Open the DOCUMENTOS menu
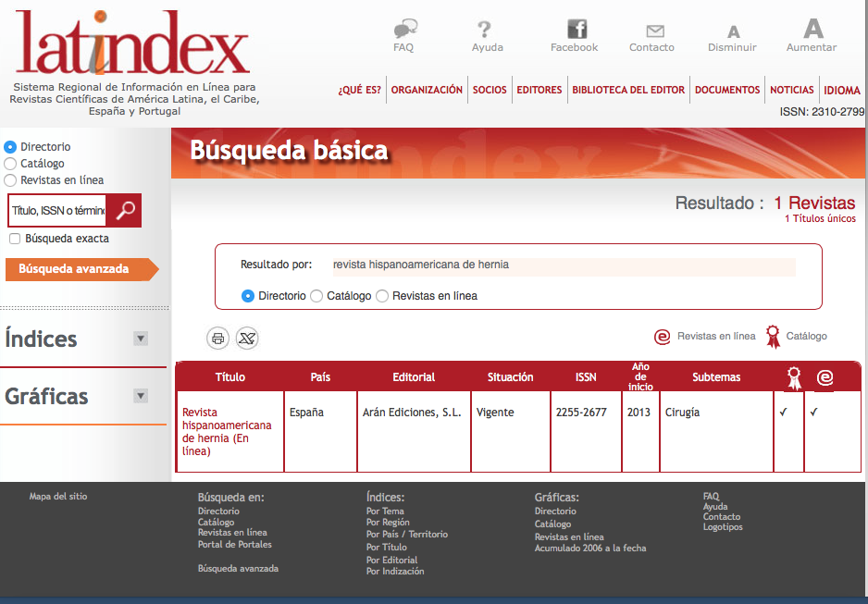This screenshot has height=604, width=868. (x=727, y=90)
